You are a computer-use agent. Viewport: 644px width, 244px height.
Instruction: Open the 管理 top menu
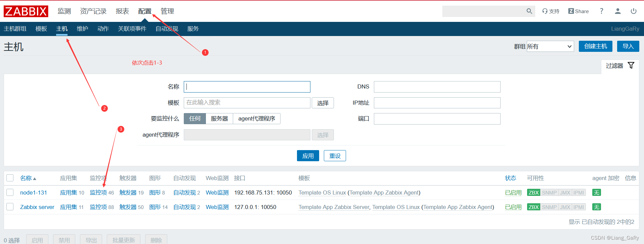pos(167,11)
